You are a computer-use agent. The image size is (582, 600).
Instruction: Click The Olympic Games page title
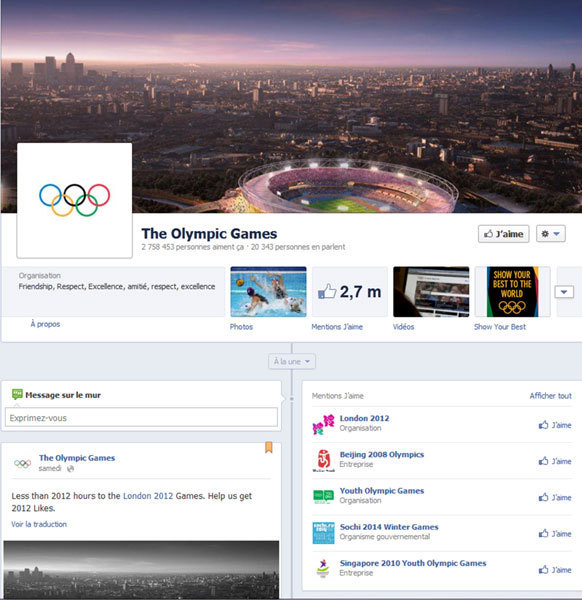click(209, 233)
